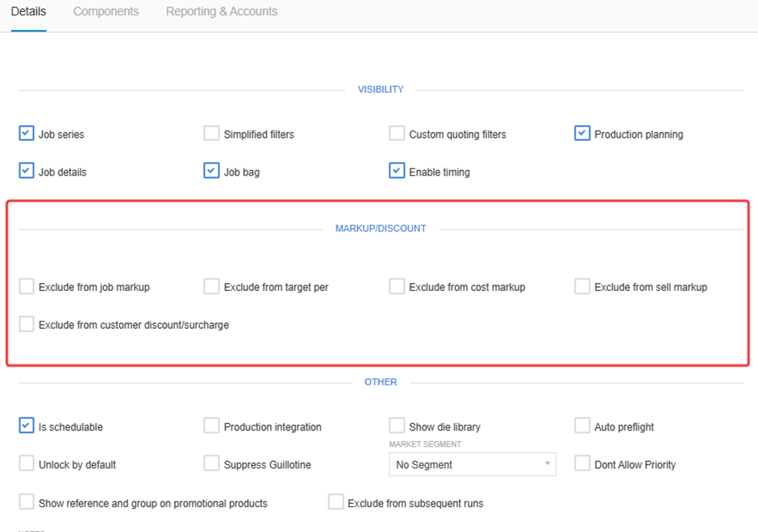758x532 pixels.
Task: Disable Production planning checkbox
Action: (582, 134)
